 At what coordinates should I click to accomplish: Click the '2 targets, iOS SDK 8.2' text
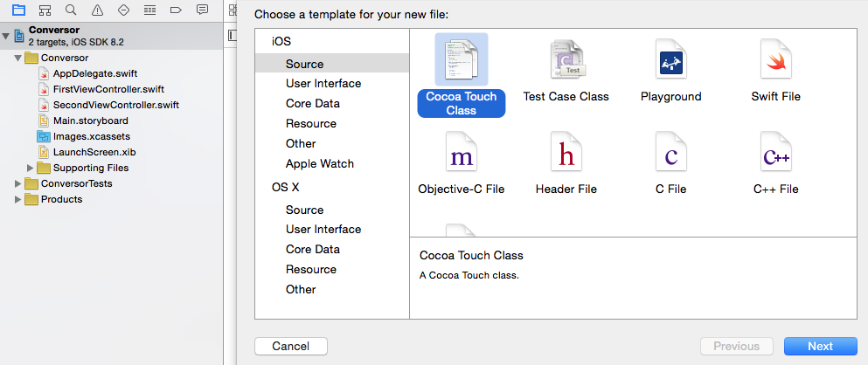click(x=76, y=42)
